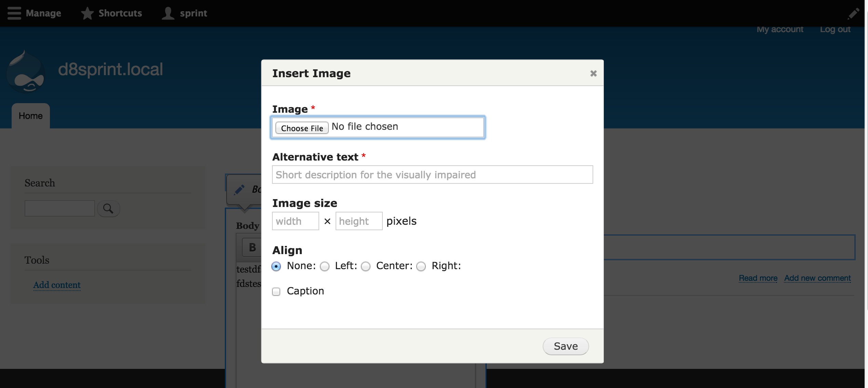
Task: Click the edit pencil icon top right
Action: tap(853, 14)
